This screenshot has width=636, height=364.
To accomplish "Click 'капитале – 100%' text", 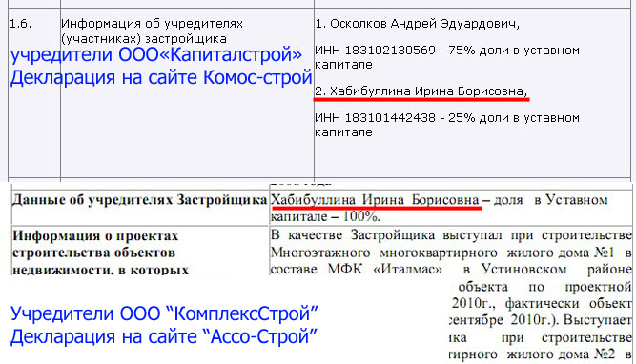I will click(325, 217).
